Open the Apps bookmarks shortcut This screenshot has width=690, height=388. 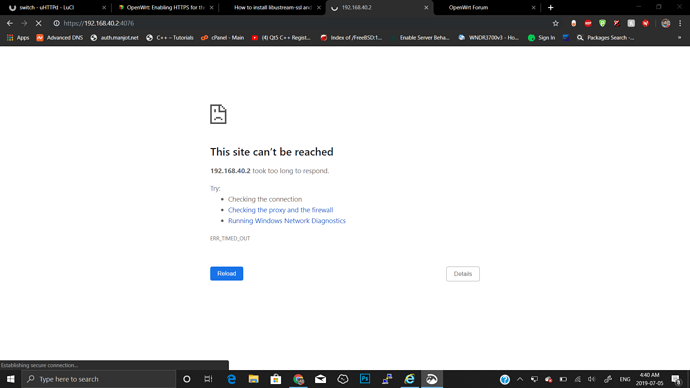[x=18, y=38]
